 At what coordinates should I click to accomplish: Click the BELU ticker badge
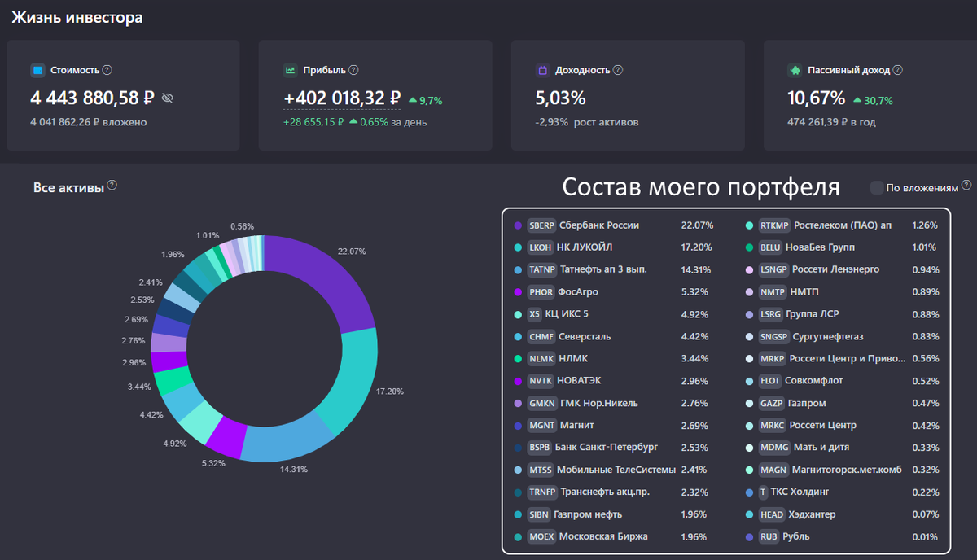(770, 247)
